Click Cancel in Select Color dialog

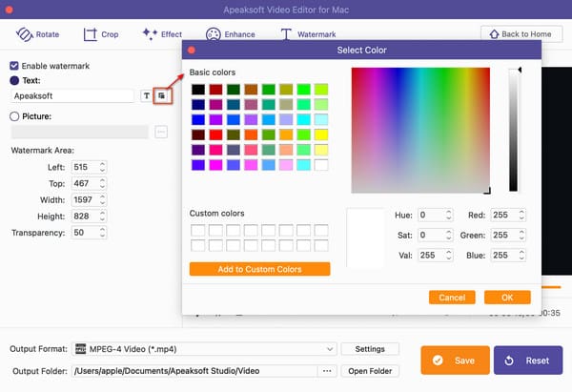[x=452, y=298]
